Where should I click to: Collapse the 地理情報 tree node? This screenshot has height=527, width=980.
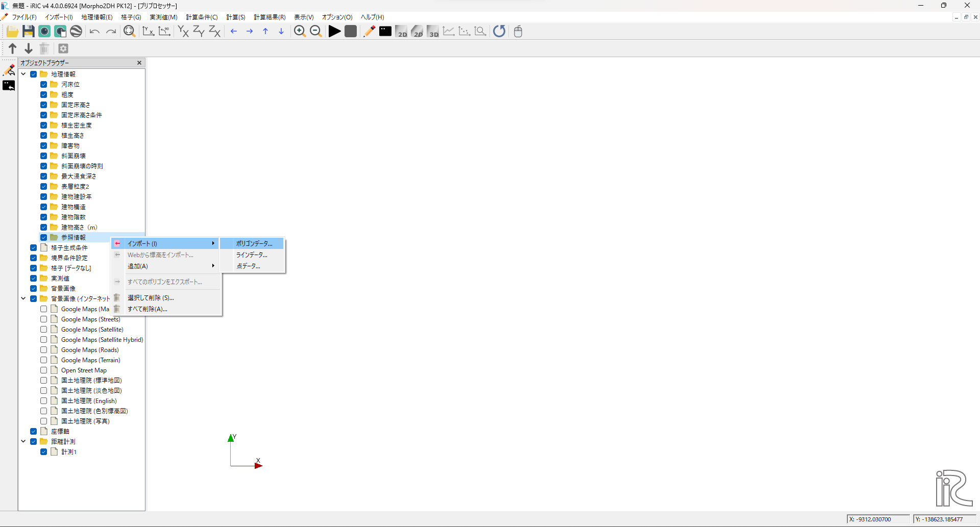[x=23, y=74]
